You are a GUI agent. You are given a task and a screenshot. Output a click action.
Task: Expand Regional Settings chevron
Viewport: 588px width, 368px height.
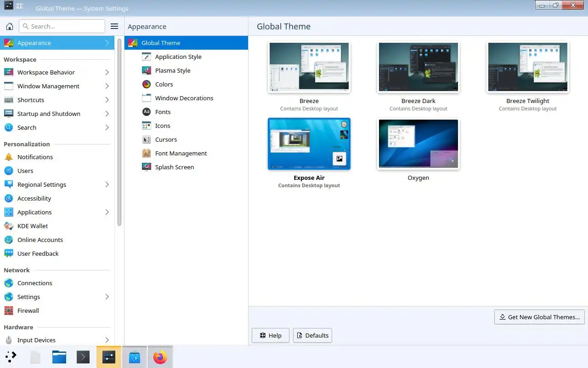pyautogui.click(x=107, y=184)
